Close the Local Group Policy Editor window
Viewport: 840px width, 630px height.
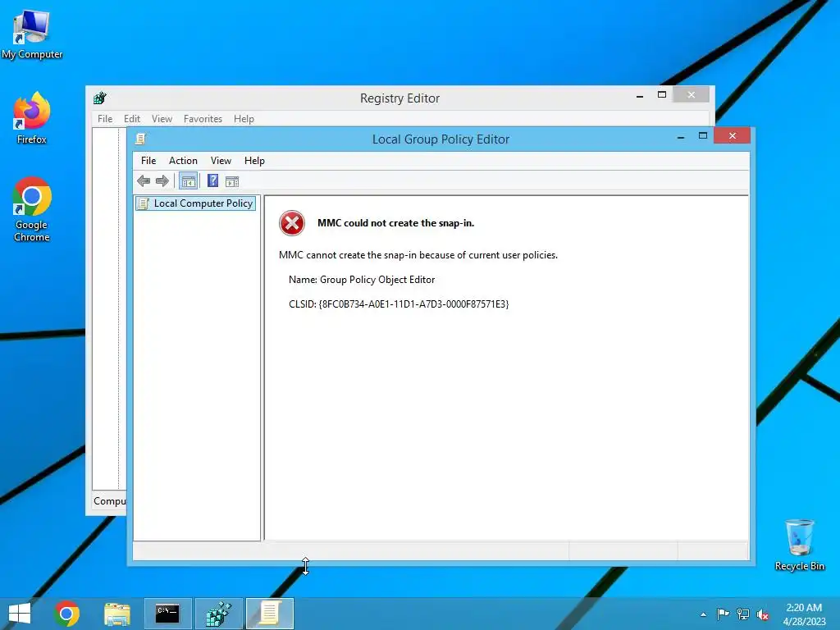click(x=733, y=136)
